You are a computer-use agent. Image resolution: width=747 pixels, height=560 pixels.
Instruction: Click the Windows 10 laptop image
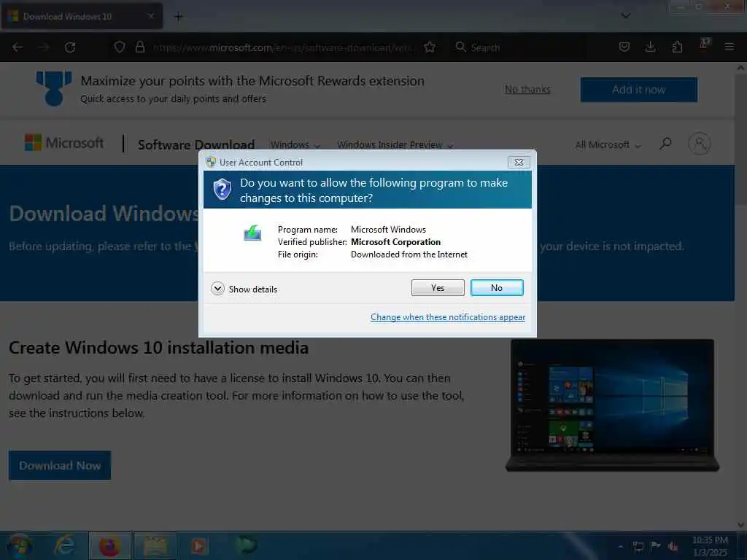pos(612,405)
